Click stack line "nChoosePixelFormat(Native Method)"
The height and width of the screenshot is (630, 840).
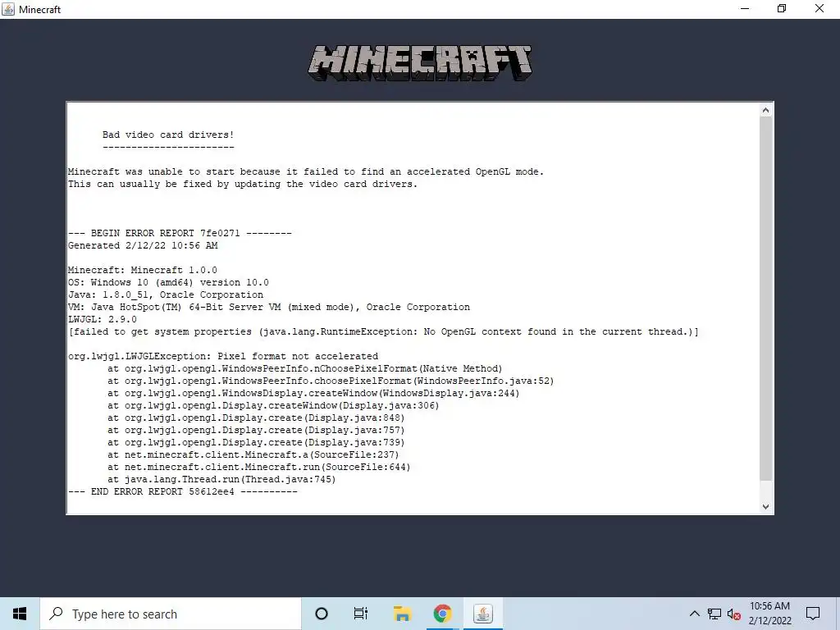[x=305, y=369]
